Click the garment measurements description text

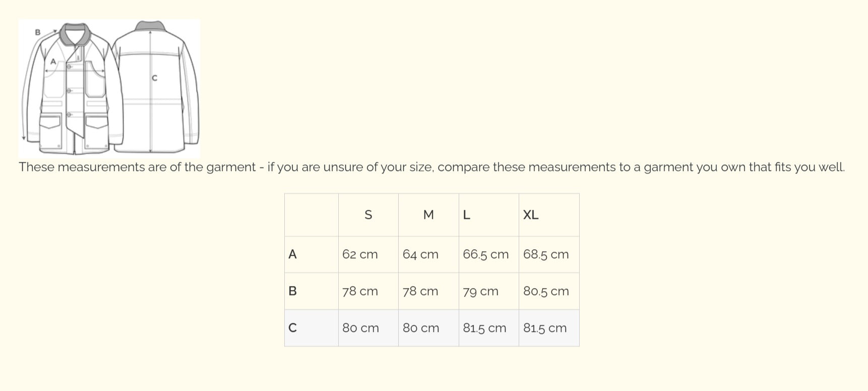[431, 167]
